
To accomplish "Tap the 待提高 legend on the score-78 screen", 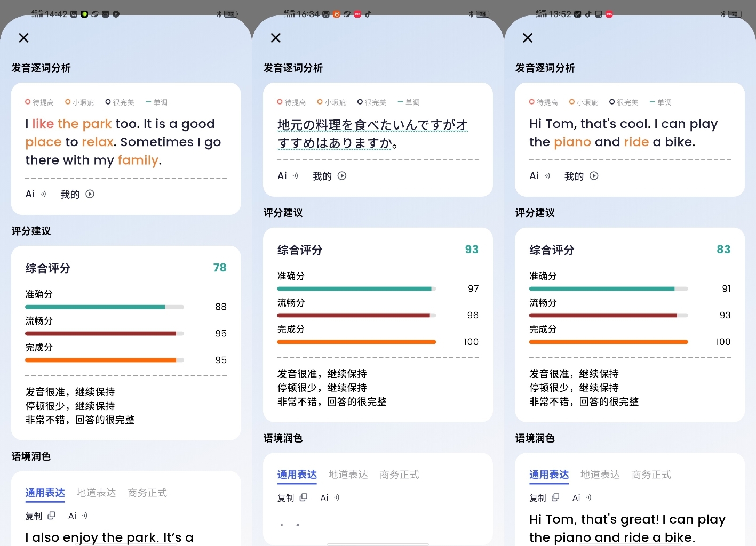I will pyautogui.click(x=39, y=102).
